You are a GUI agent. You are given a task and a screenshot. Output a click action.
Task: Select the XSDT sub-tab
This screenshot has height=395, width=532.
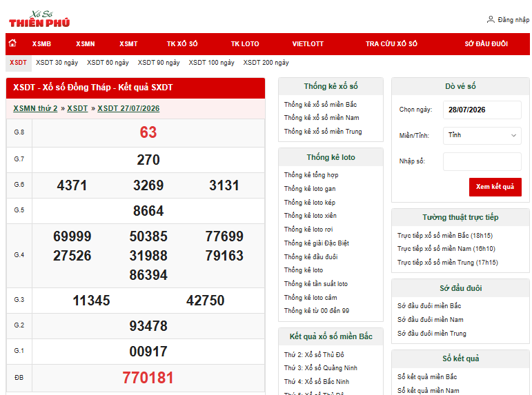19,63
